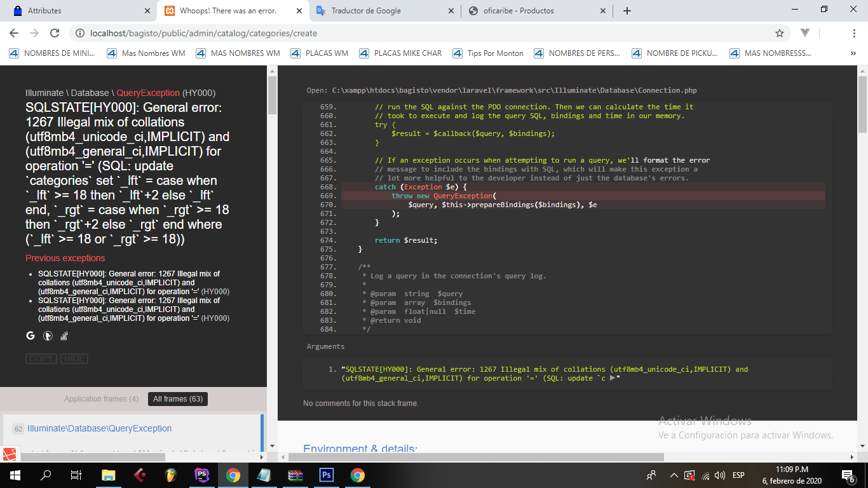Search the error on DuckDuckGo icon
Screen dimensions: 868x488
[x=48, y=336]
